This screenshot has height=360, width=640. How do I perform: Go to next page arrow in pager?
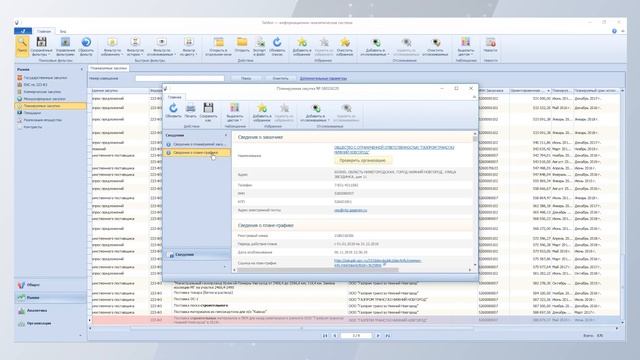click(x=378, y=336)
